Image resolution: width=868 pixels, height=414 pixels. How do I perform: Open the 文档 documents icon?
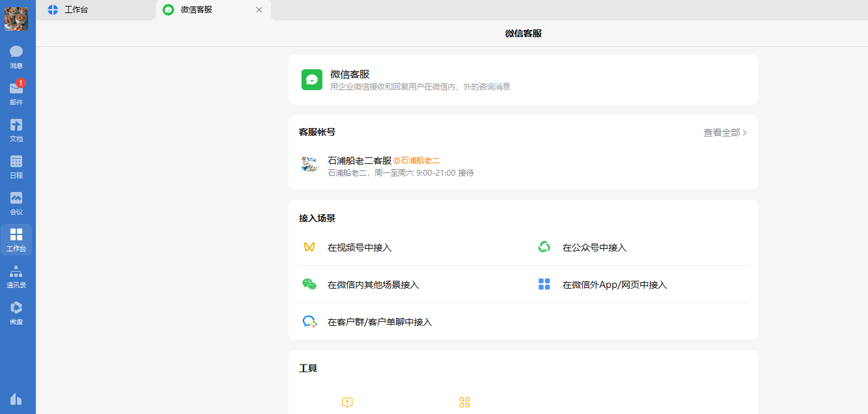pyautogui.click(x=16, y=129)
